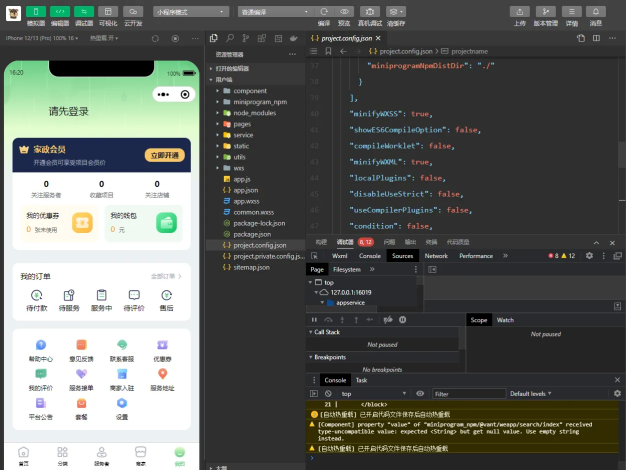The width and height of the screenshot is (626, 470).
Task: Toggle pause on exceptions icon
Action: (x=402, y=319)
